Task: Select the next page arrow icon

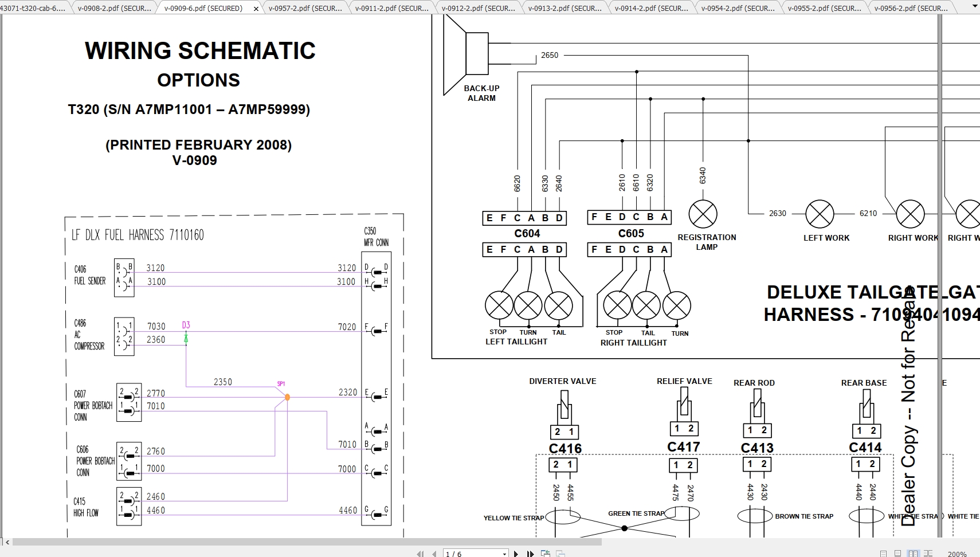Action: (516, 554)
